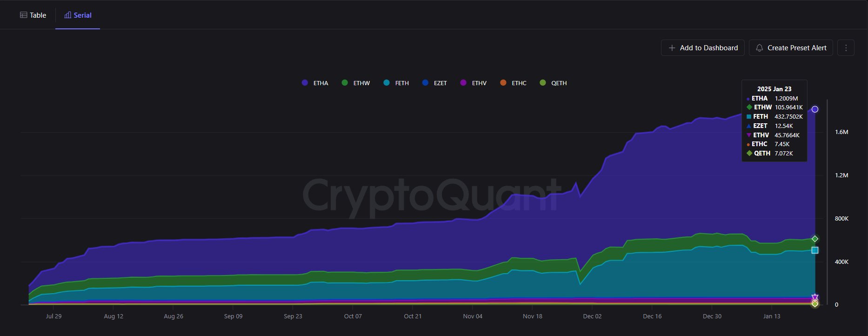Open the three-dot more options menu

(846, 48)
